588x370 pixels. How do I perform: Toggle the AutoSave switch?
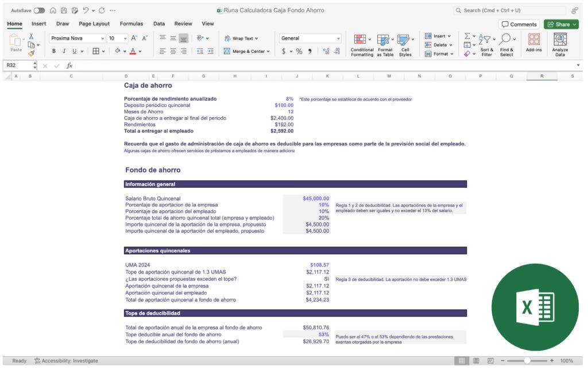(x=39, y=10)
